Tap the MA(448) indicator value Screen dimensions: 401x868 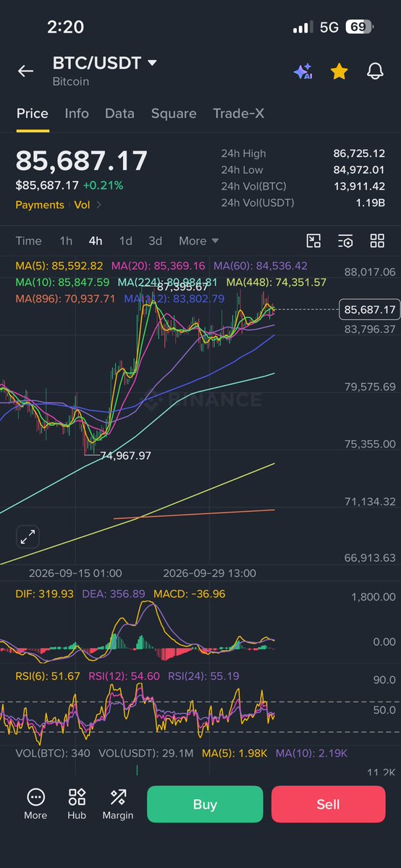(x=277, y=282)
